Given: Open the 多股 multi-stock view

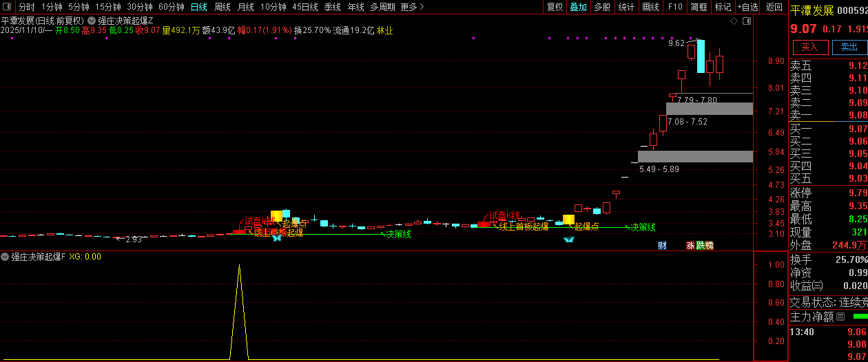Looking at the screenshot, I should point(602,7).
